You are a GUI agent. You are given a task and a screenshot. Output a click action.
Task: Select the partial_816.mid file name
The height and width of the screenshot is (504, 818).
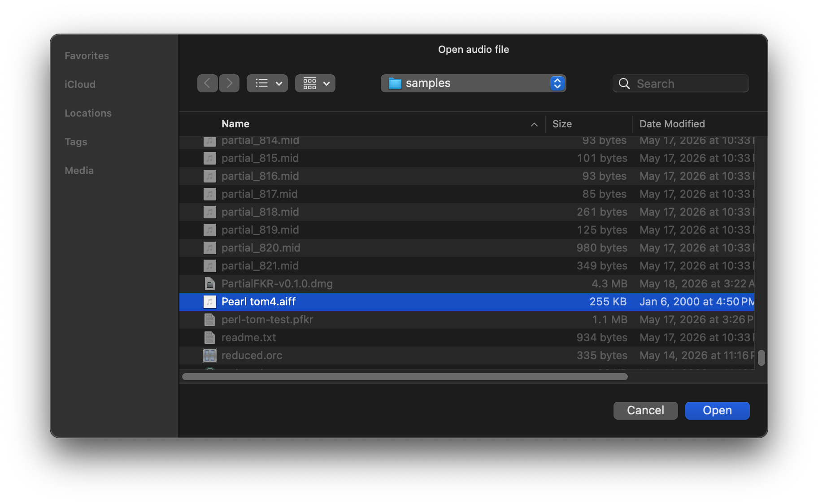pos(260,176)
